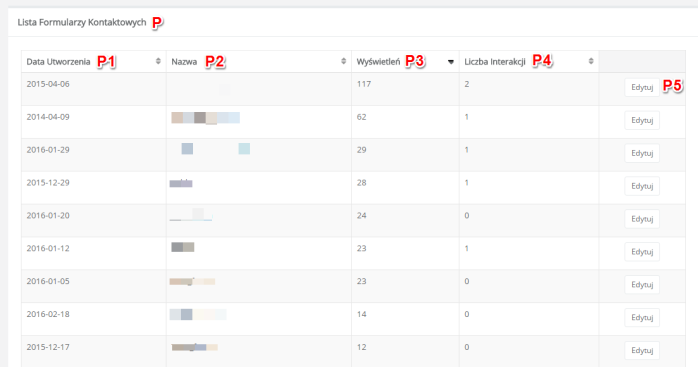Image resolution: width=698 pixels, height=367 pixels.
Task: Sort by Data Utworzenia column arrows
Action: click(158, 61)
